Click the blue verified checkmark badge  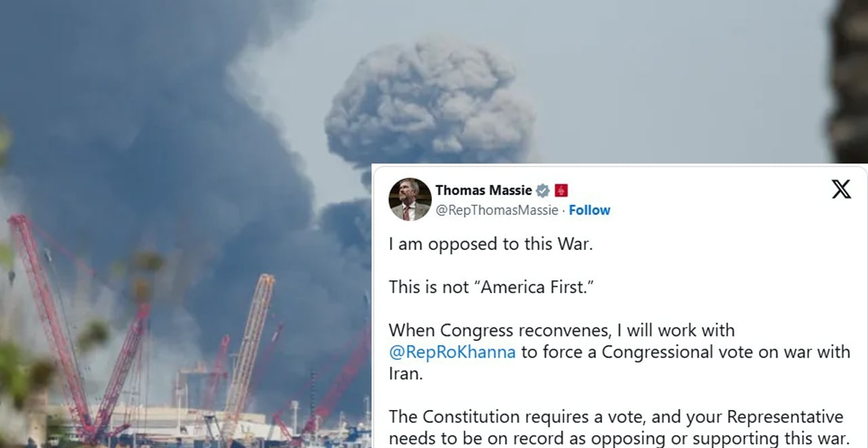pos(542,191)
